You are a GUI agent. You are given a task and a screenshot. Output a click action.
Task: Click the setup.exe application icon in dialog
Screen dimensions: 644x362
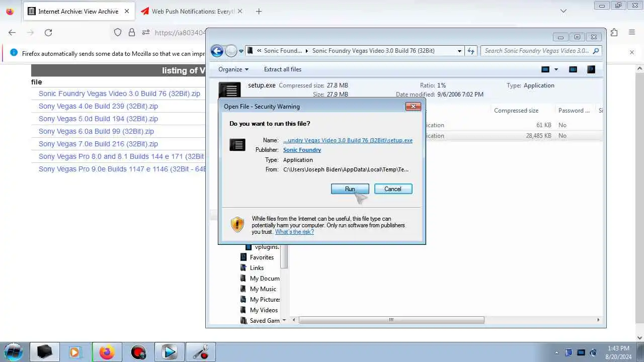pos(237,145)
